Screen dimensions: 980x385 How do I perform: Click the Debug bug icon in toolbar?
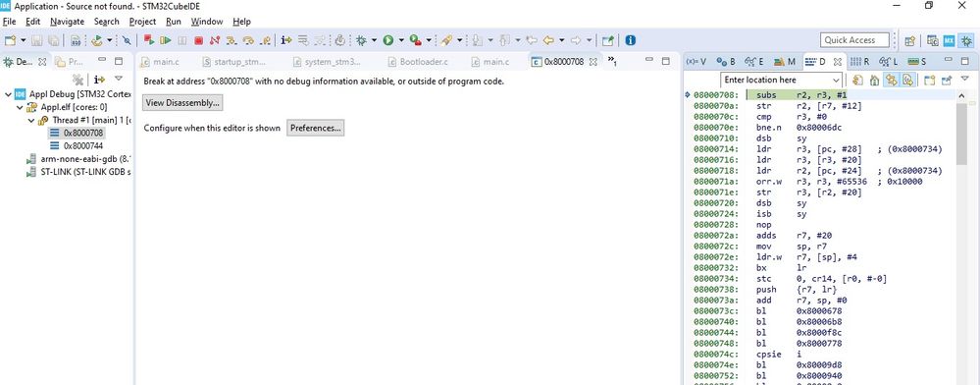click(361, 40)
